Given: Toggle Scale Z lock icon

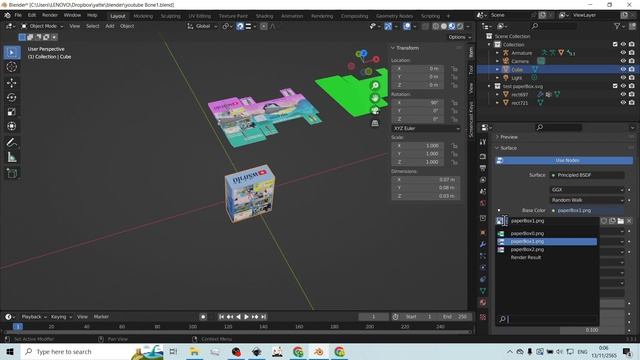Looking at the screenshot, I should tap(454, 162).
